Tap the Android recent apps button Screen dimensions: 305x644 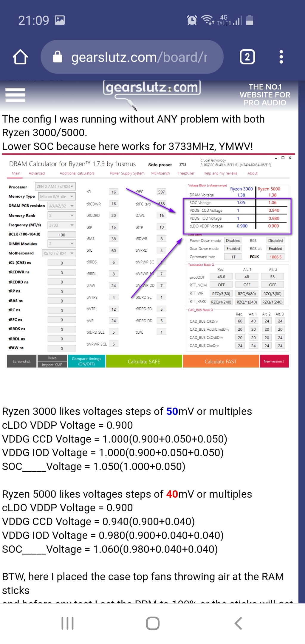pyautogui.click(x=67, y=623)
